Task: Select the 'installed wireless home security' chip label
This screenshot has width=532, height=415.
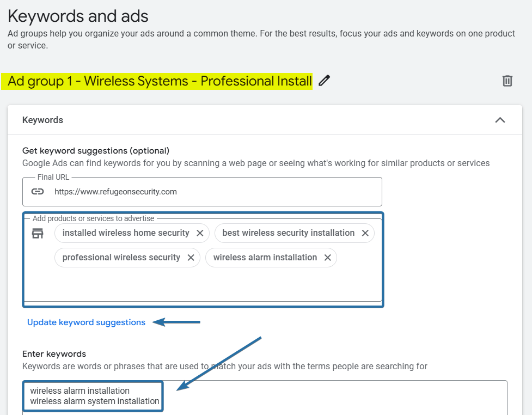Action: [127, 233]
